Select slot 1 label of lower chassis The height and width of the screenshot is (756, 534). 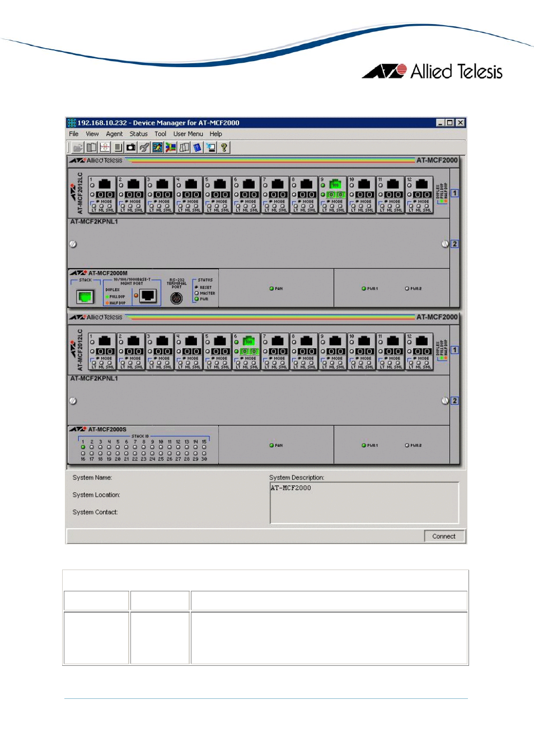point(455,350)
